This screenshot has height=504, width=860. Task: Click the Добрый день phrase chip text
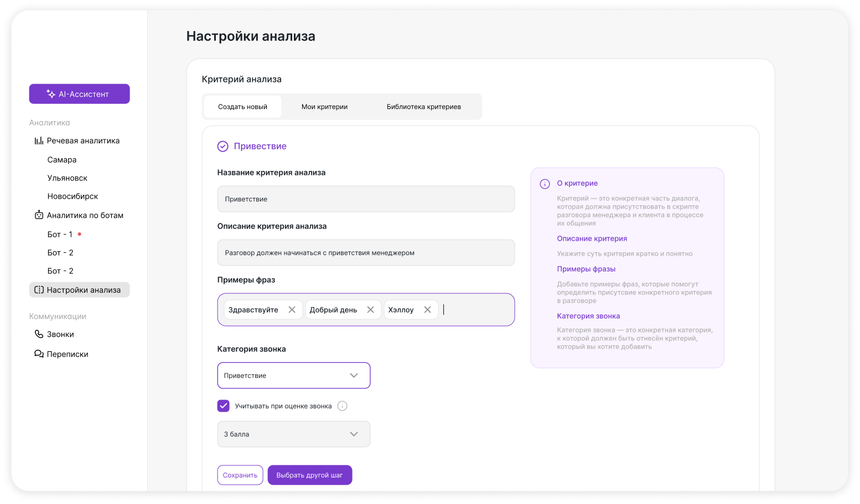(333, 310)
